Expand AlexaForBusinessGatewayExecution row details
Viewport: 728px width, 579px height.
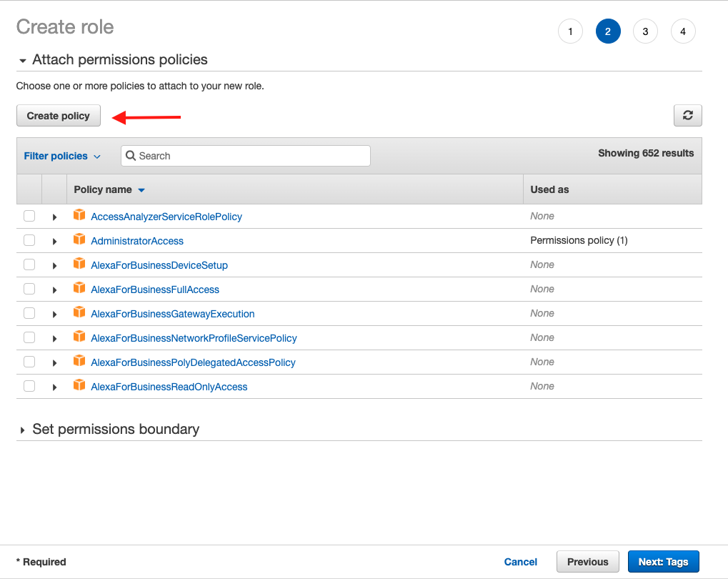coord(54,314)
